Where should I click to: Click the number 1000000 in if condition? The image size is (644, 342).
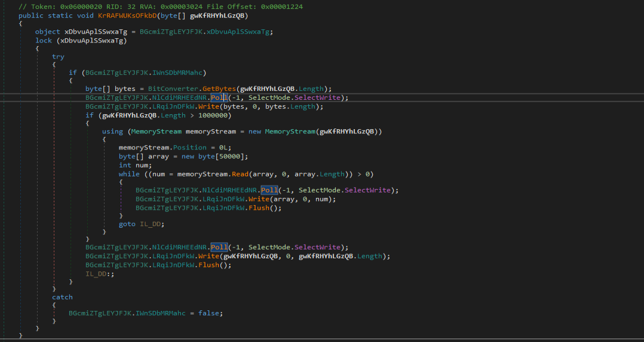pyautogui.click(x=213, y=115)
